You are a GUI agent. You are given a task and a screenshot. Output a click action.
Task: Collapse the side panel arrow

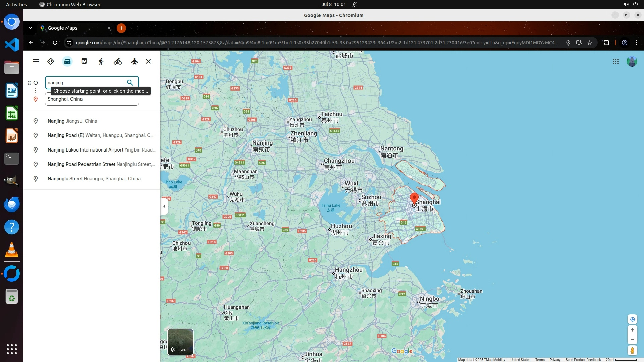(x=164, y=206)
